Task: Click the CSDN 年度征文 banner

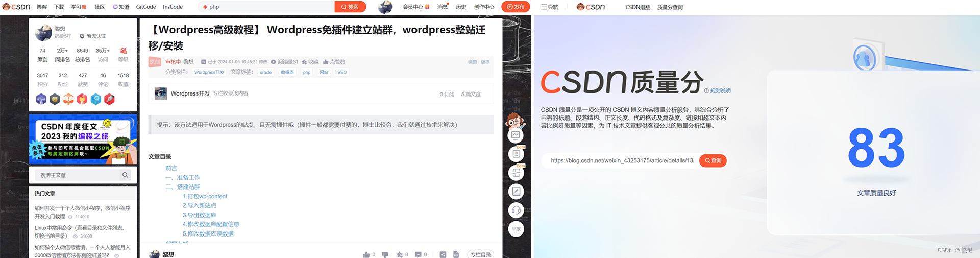Action: pyautogui.click(x=83, y=139)
